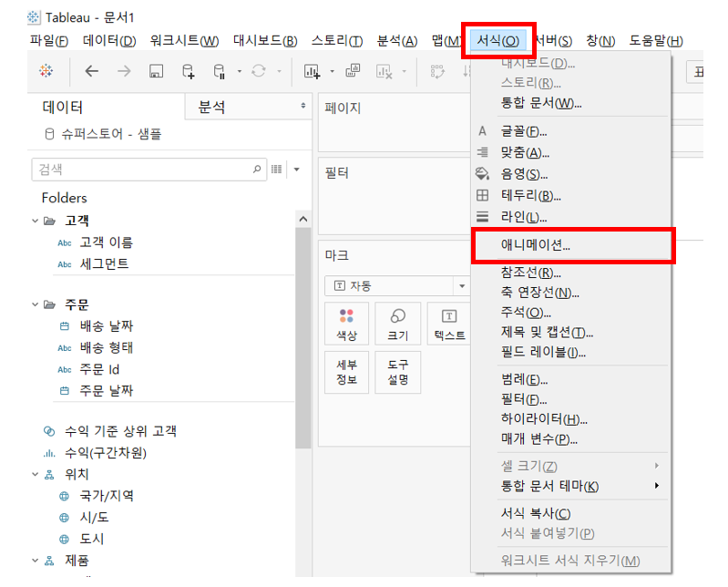Switch to the 데이터 pane tab
The height and width of the screenshot is (587, 728).
pyautogui.click(x=63, y=108)
